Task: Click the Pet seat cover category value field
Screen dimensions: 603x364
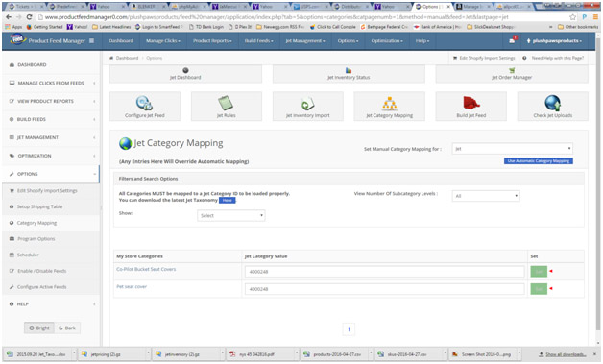Action: click(x=385, y=289)
